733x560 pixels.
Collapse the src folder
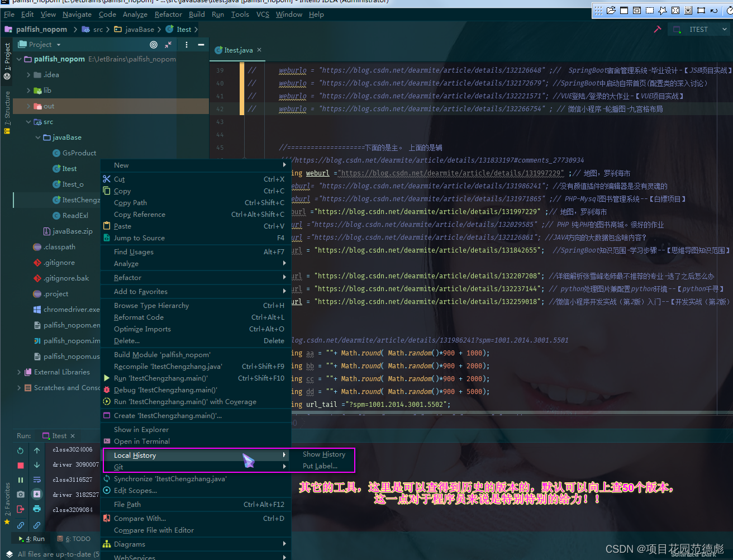pyautogui.click(x=28, y=122)
